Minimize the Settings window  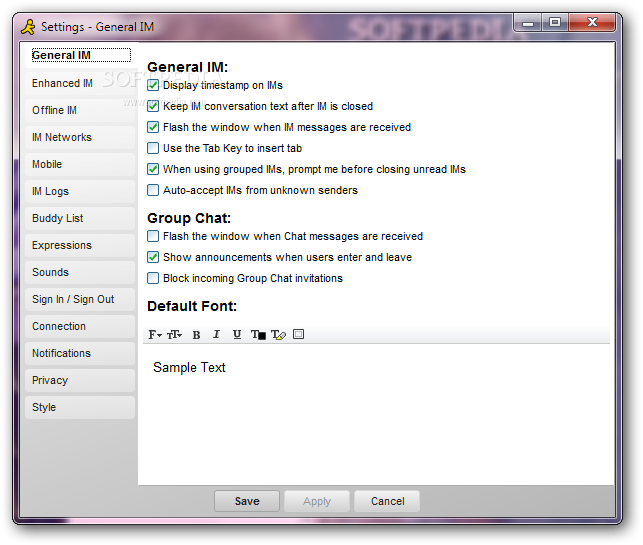[528, 23]
